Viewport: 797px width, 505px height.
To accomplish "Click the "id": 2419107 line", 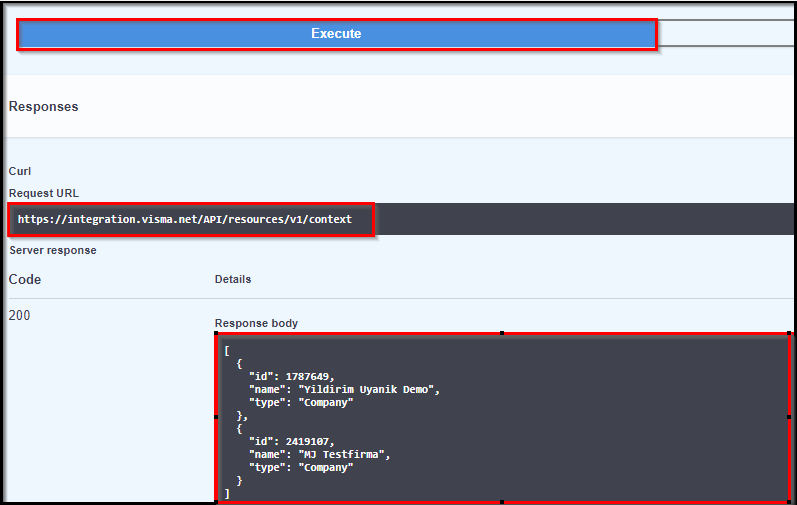I will click(292, 441).
